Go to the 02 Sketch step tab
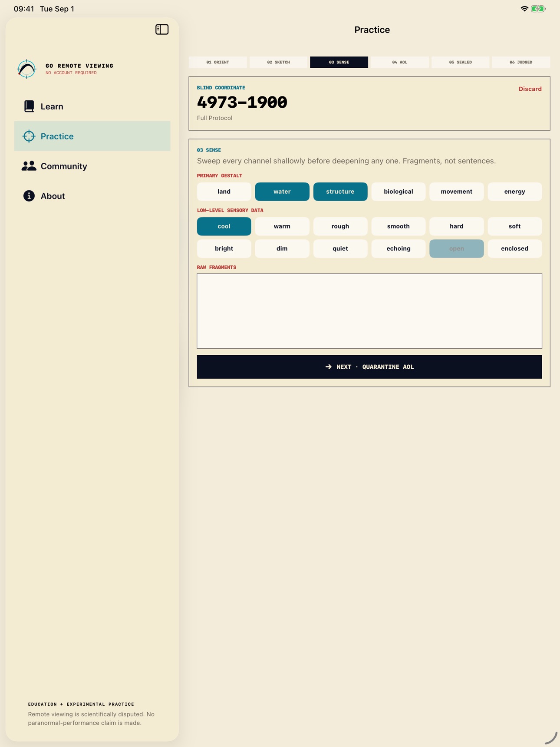Image resolution: width=560 pixels, height=747 pixels. (x=279, y=62)
